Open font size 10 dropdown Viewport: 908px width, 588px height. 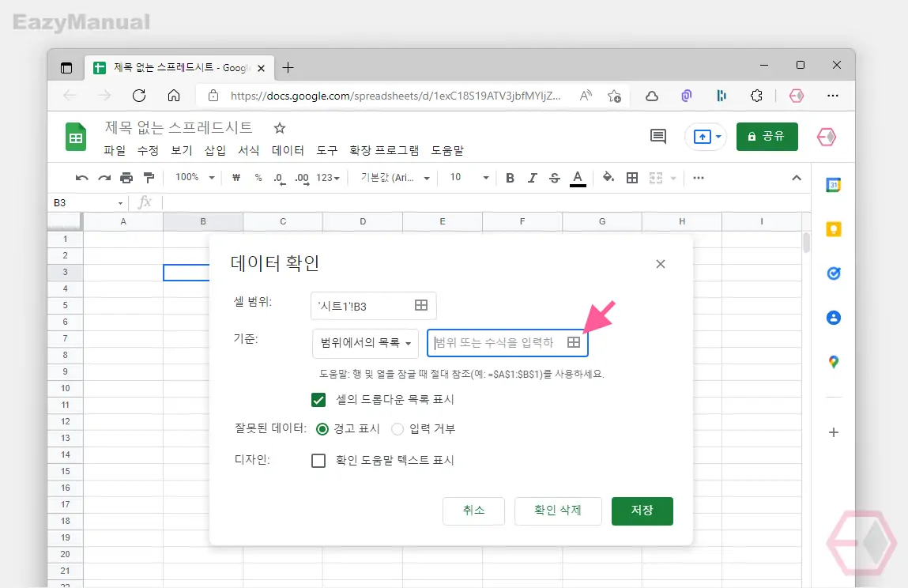pos(469,177)
